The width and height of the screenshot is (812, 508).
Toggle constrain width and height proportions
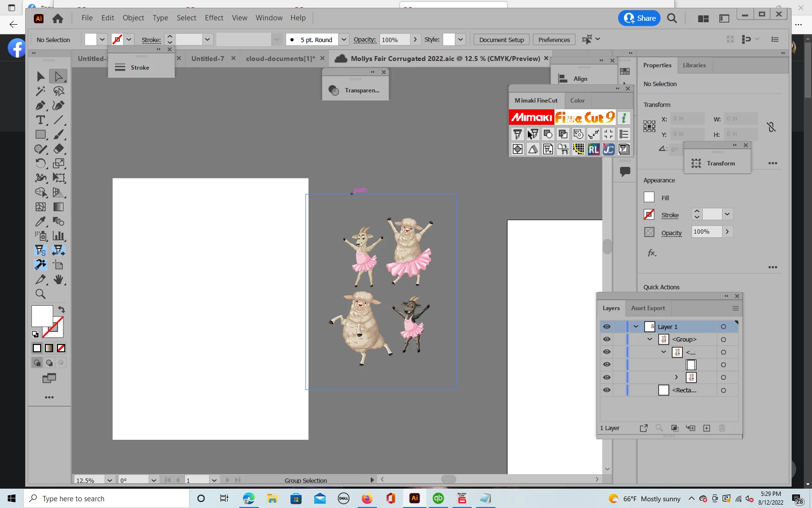[771, 127]
